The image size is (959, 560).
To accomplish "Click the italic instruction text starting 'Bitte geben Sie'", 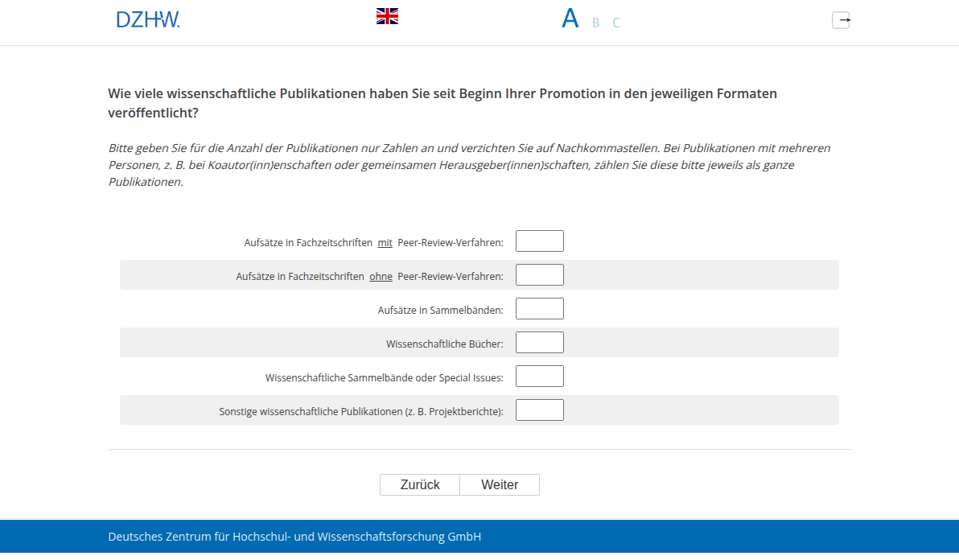I will click(469, 164).
